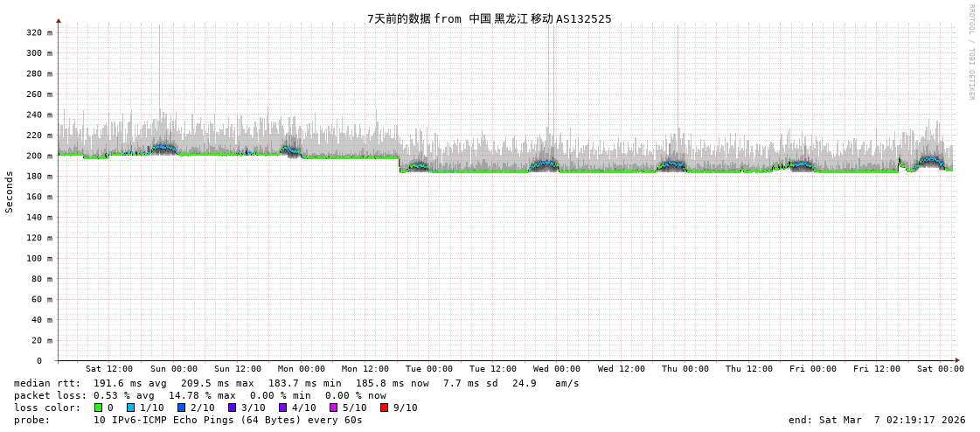
Task: Click the blue 2/10 loss color swatch
Action: (x=181, y=408)
